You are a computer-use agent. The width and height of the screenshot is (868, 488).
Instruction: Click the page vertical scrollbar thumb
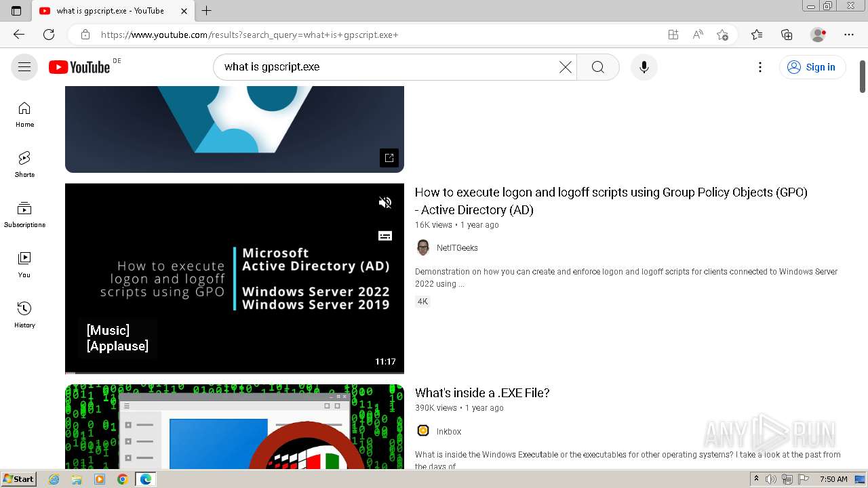tap(863, 77)
